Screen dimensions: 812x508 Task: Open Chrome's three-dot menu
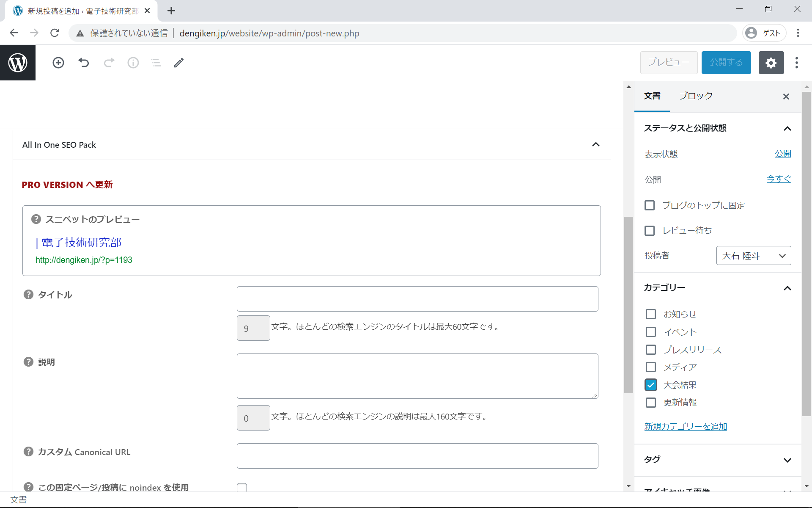tap(798, 33)
